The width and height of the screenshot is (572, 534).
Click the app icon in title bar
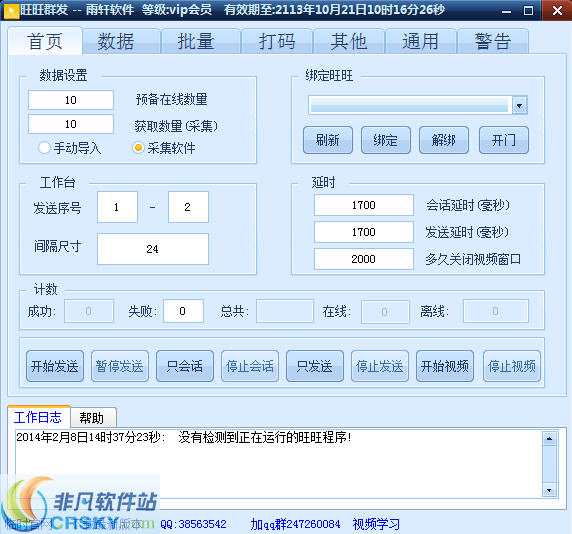point(11,11)
